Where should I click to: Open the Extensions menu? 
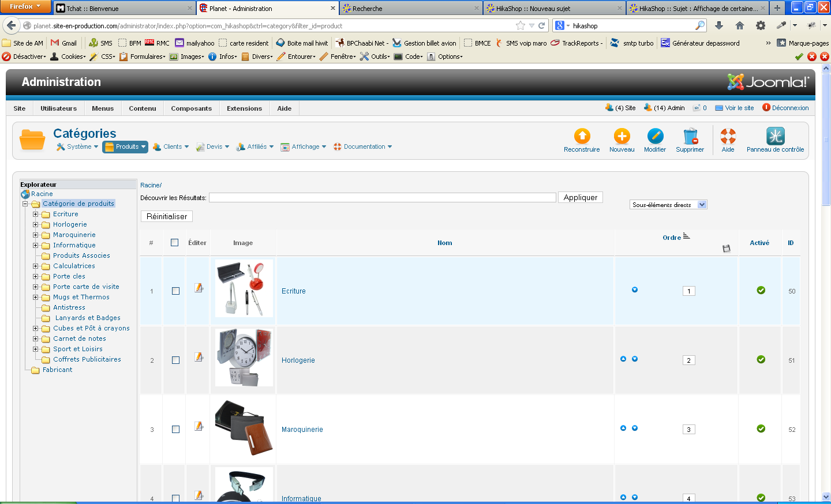244,108
